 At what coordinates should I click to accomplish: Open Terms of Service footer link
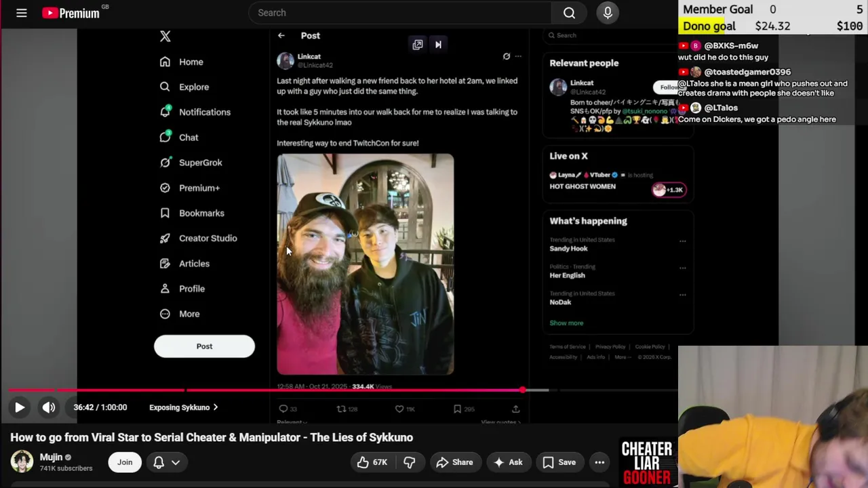[x=568, y=347]
